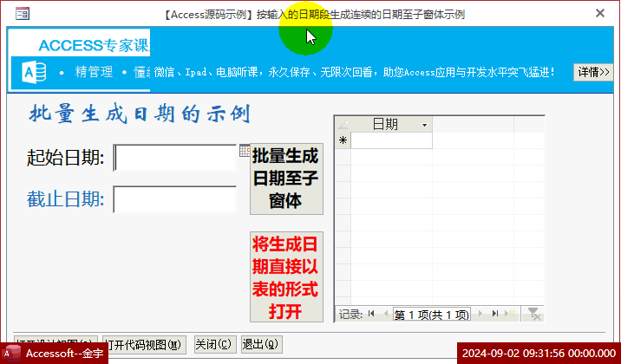
Task: Go to previous record in subform navigator
Action: tap(386, 314)
